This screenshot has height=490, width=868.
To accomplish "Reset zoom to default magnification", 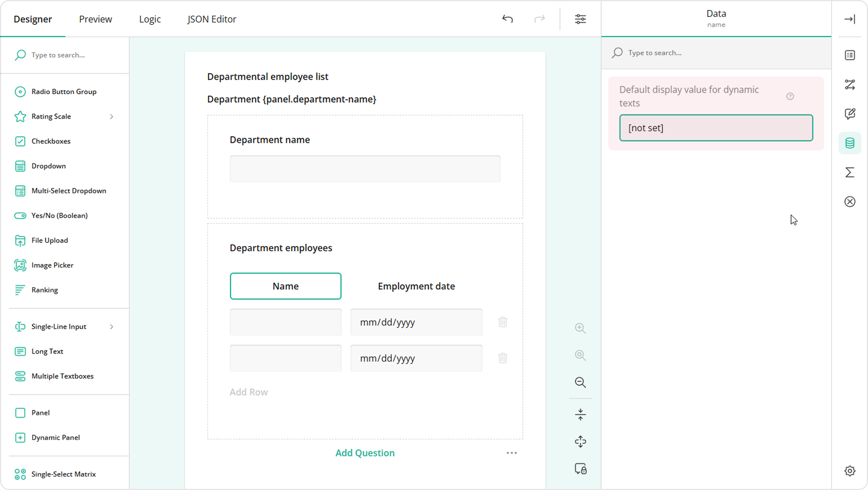I will click(580, 355).
